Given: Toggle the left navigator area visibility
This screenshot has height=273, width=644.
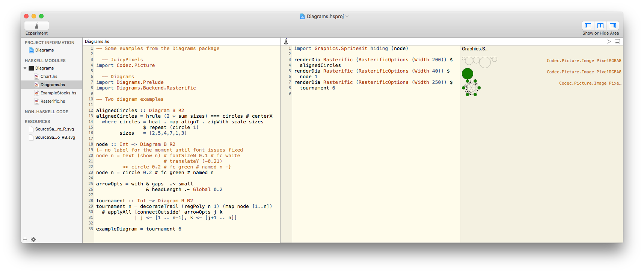Looking at the screenshot, I should pos(588,26).
